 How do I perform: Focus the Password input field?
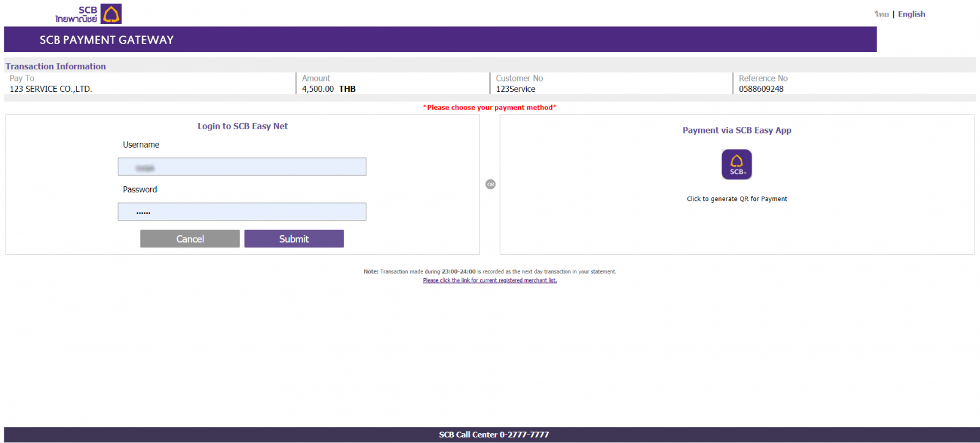click(242, 211)
